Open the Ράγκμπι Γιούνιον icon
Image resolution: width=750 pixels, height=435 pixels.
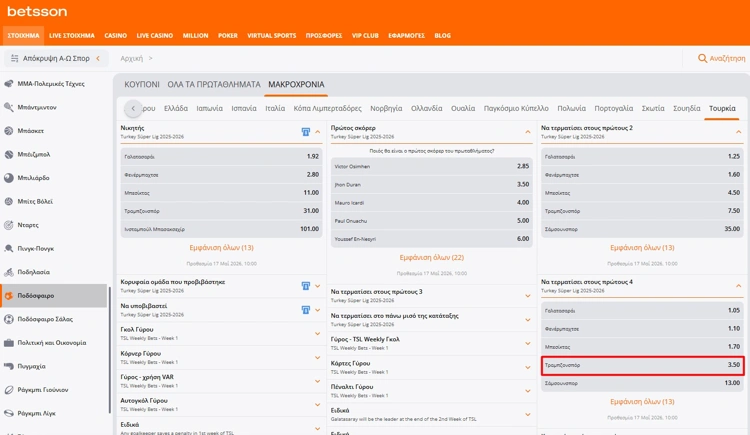point(9,390)
